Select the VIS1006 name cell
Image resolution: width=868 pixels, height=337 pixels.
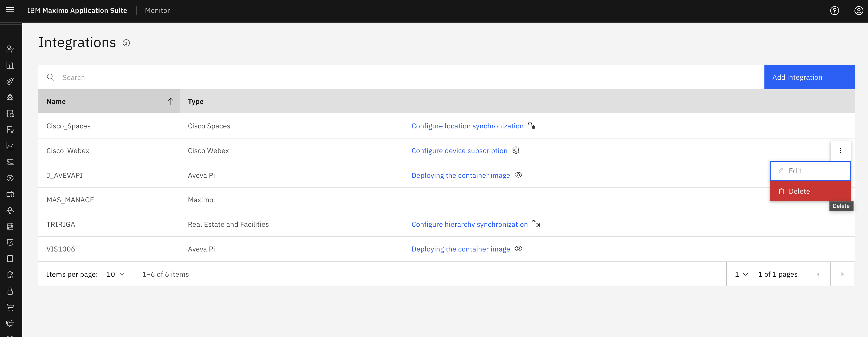(61, 249)
